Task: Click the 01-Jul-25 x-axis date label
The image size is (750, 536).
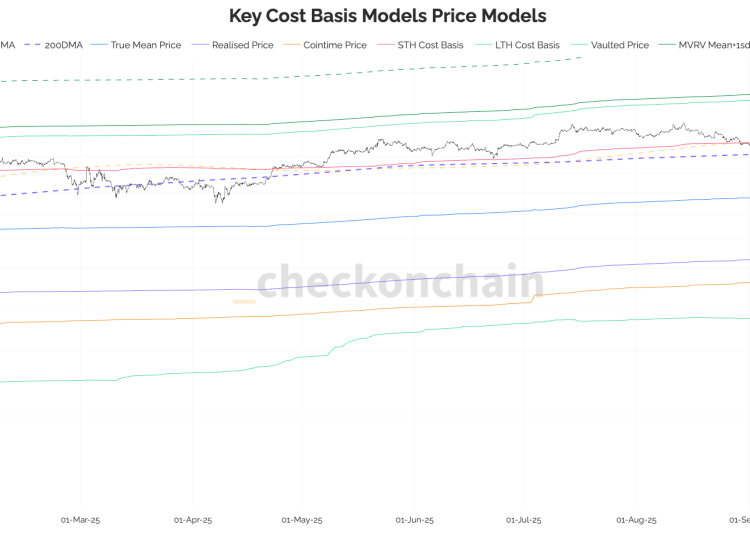Action: [x=524, y=520]
